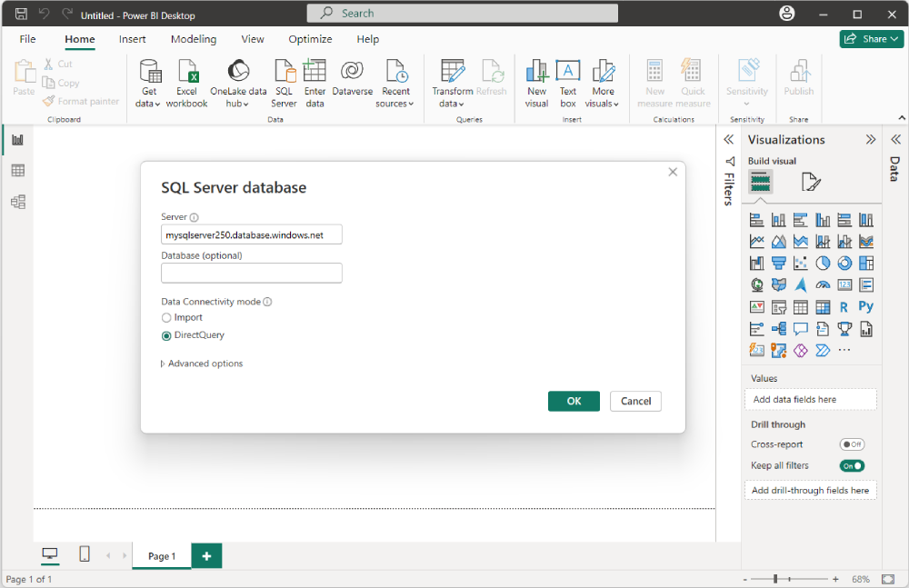Viewport: 909px width, 588px height.
Task: Click the info icon beside Server label
Action: (195, 217)
